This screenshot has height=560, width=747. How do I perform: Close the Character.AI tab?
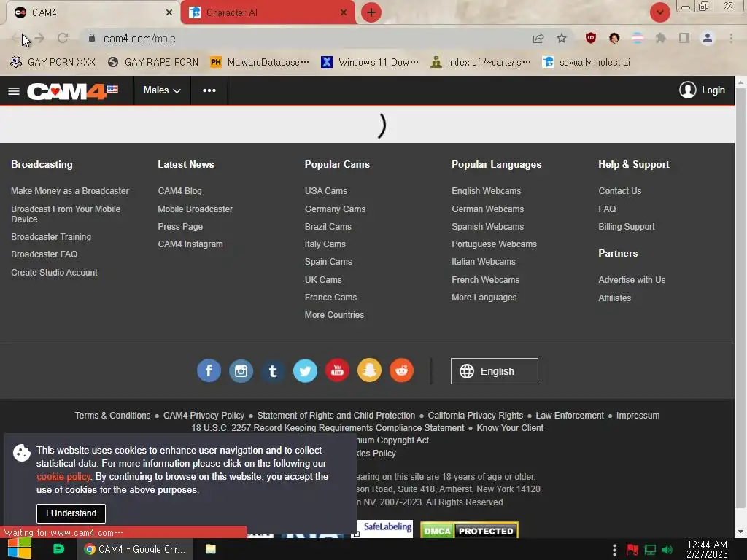click(344, 13)
